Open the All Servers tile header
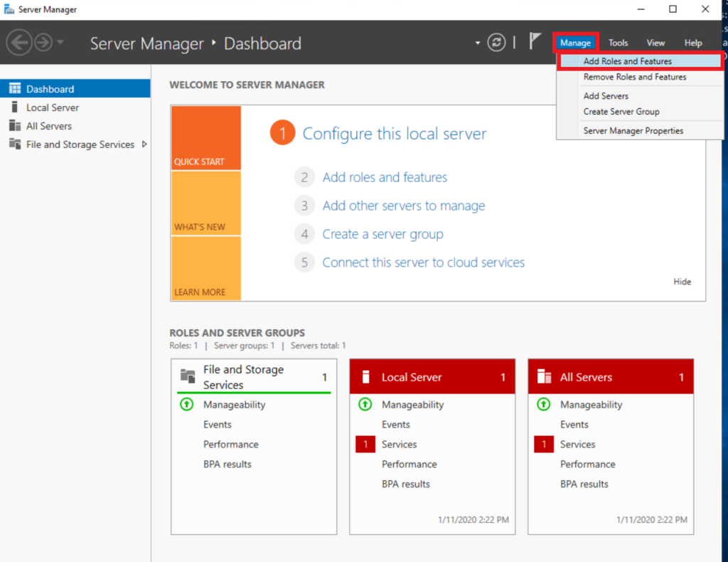Viewport: 728px width, 562px height. [611, 376]
